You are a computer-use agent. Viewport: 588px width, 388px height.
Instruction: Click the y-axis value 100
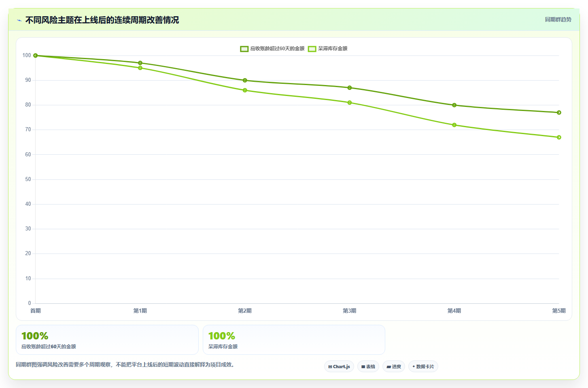point(27,55)
